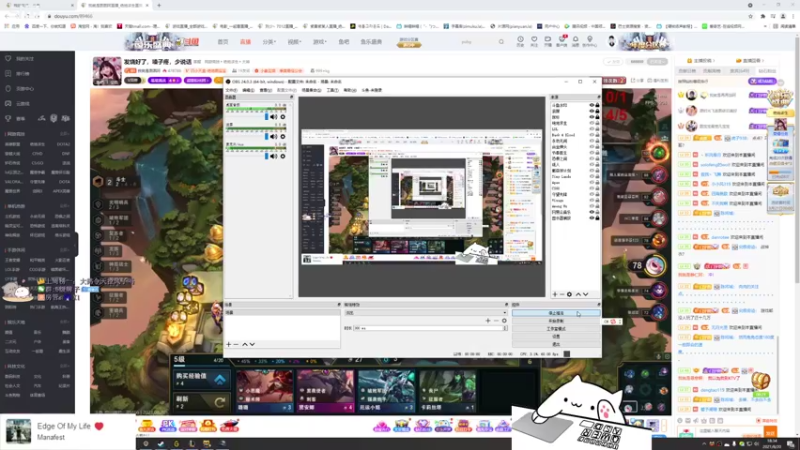The height and width of the screenshot is (450, 800).
Task: Open settings gear for third mixer channel
Action: (283, 157)
